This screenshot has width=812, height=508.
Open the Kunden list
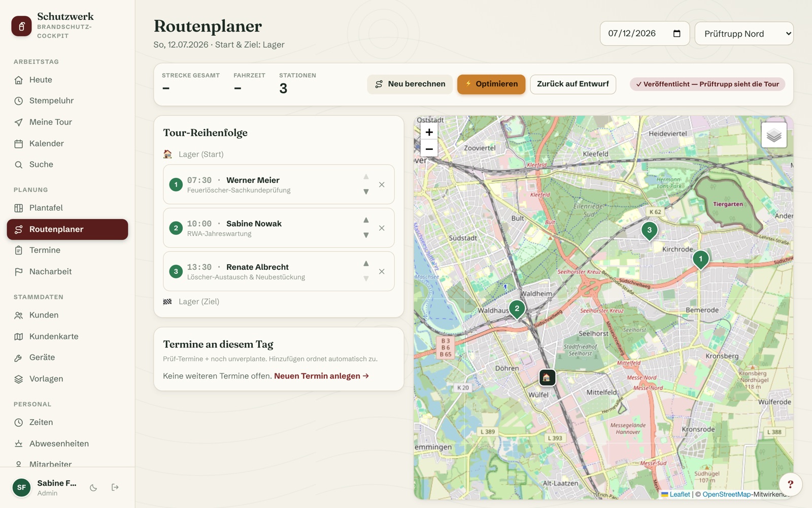pyautogui.click(x=67, y=315)
